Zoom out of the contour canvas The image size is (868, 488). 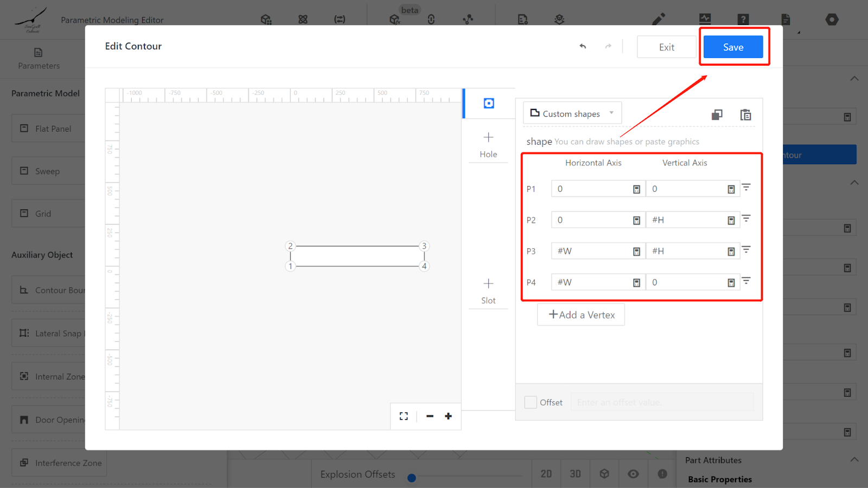430,416
